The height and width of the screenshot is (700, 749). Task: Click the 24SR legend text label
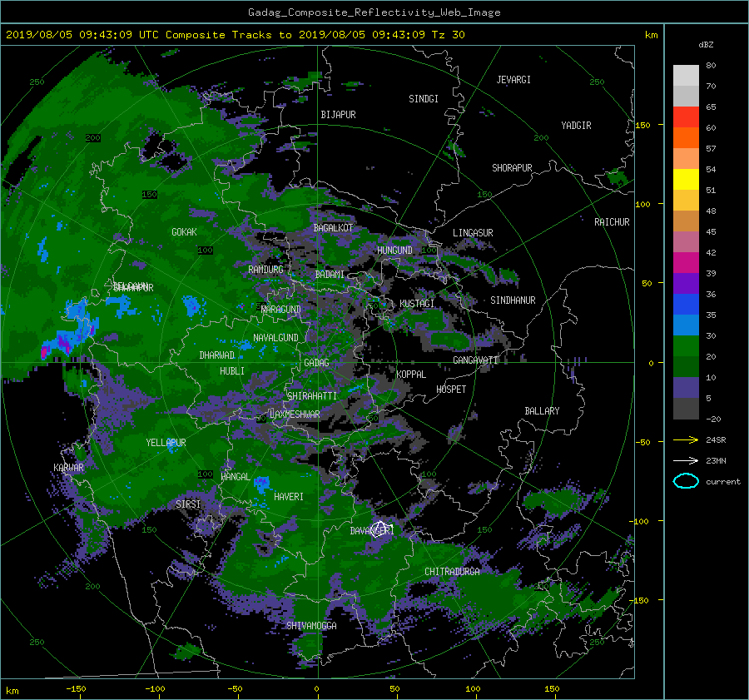(716, 440)
